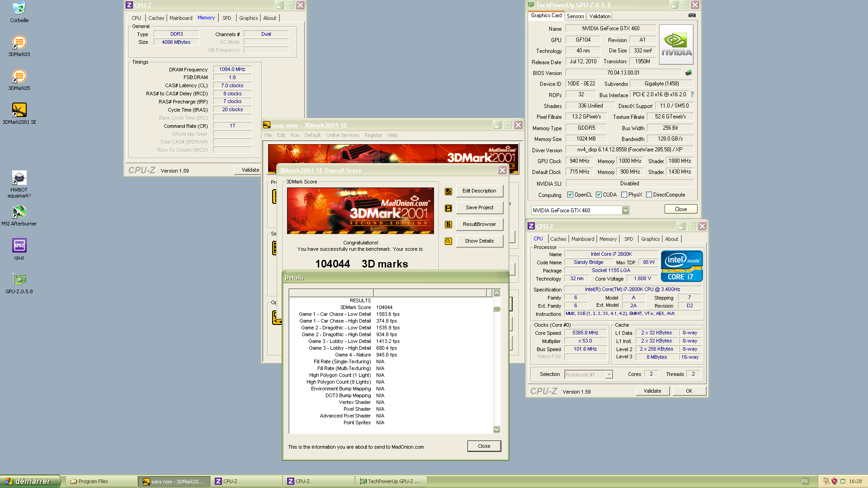This screenshot has height=488, width=868.
Task: Switch to the Sensors tab in GPU-Z
Action: (576, 16)
